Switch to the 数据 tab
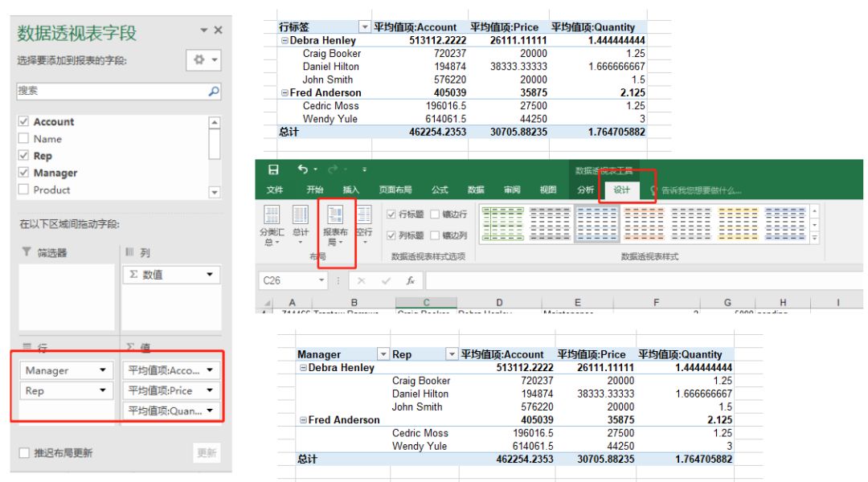This screenshot has height=482, width=868. point(476,190)
